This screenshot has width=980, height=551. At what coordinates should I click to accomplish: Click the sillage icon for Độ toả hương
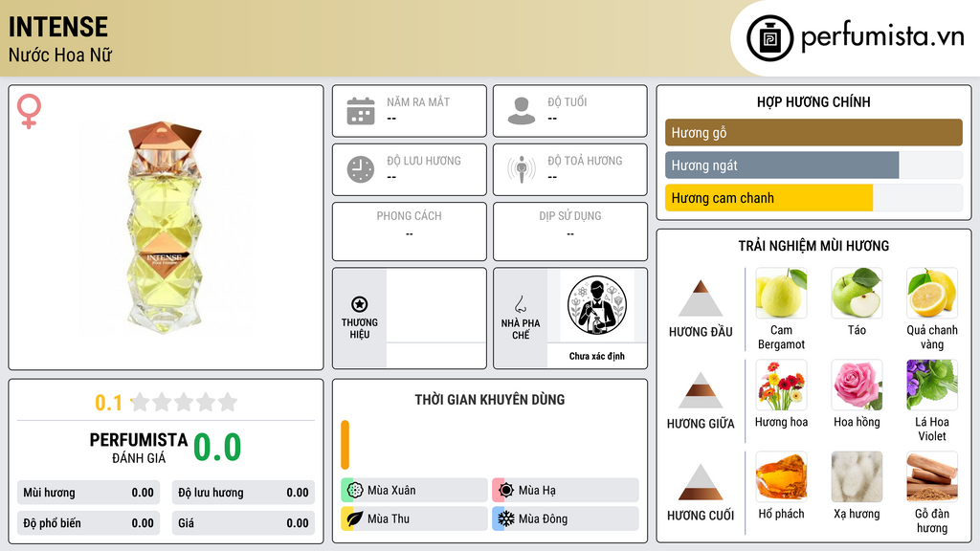tap(522, 169)
